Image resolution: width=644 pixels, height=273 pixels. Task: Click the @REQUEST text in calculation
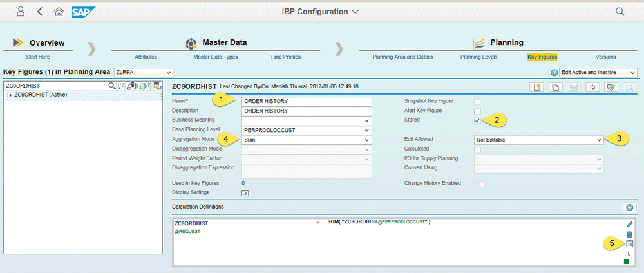click(187, 232)
